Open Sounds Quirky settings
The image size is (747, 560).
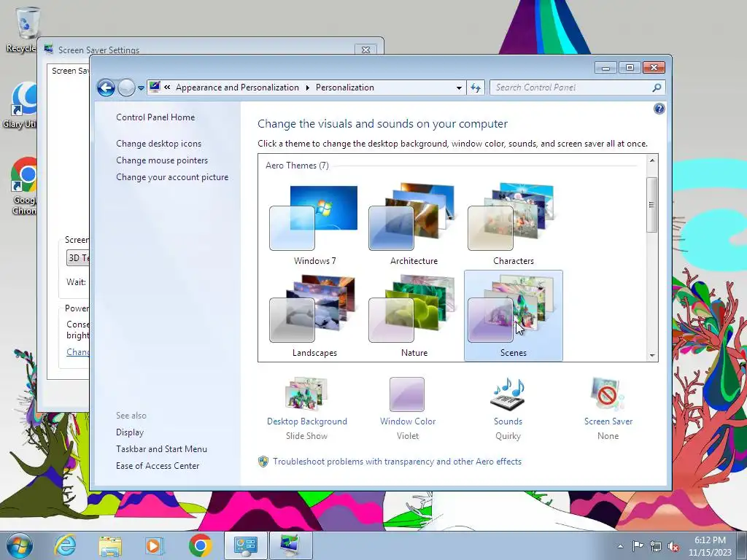[x=508, y=408]
